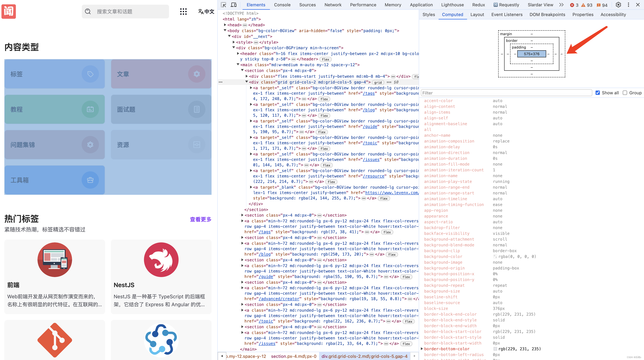Toggle grid badge on selected div

[378, 82]
